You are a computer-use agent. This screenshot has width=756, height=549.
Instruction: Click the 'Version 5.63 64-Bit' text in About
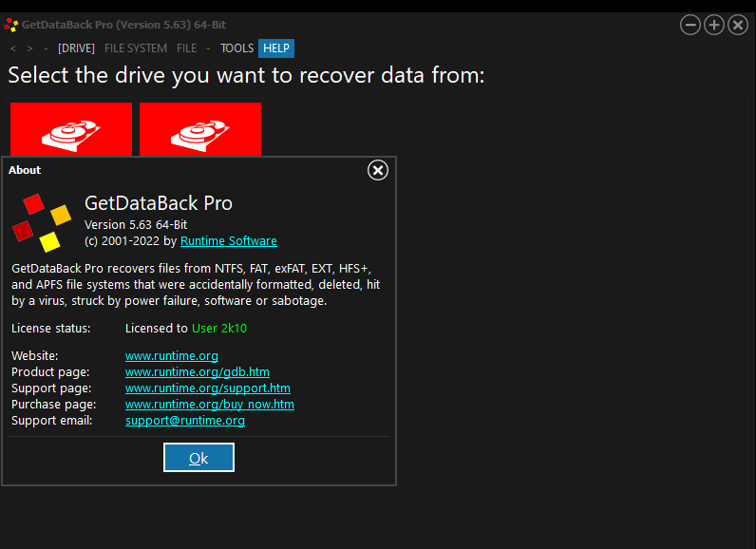(136, 224)
